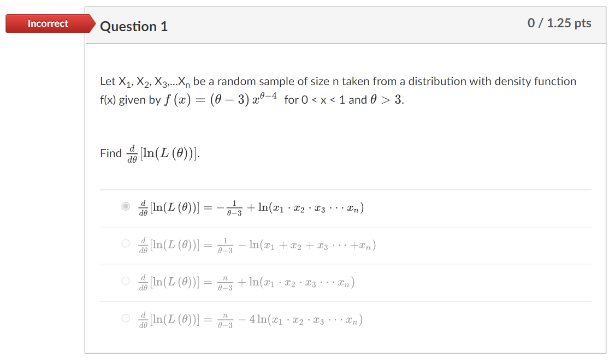The width and height of the screenshot is (615, 364).
Task: Select the third answer radio button
Action: point(126,282)
